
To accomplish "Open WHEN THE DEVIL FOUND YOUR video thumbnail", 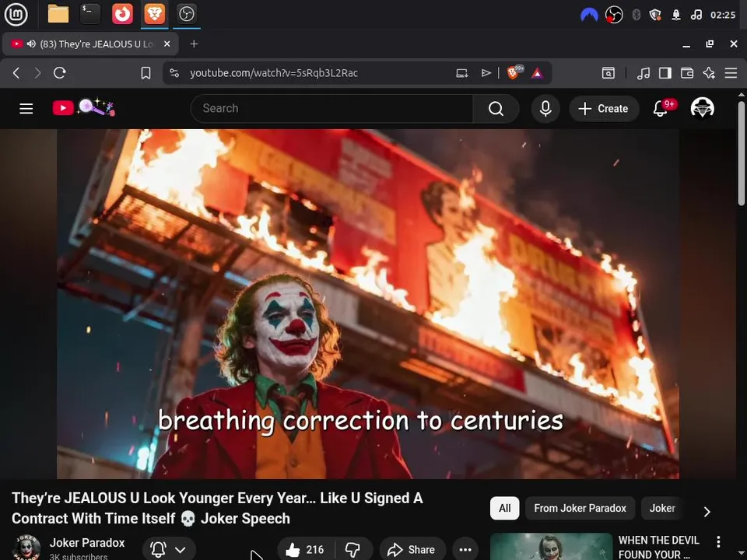I will tap(551, 547).
